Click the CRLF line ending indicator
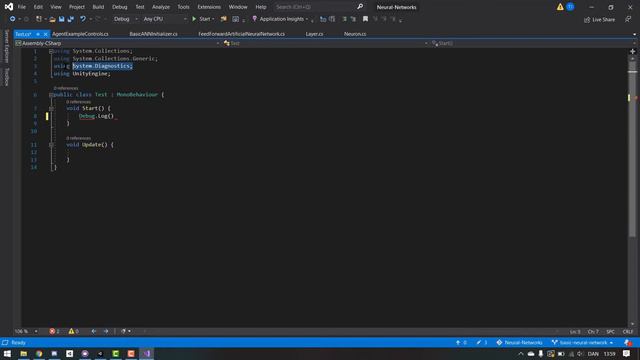 628,332
